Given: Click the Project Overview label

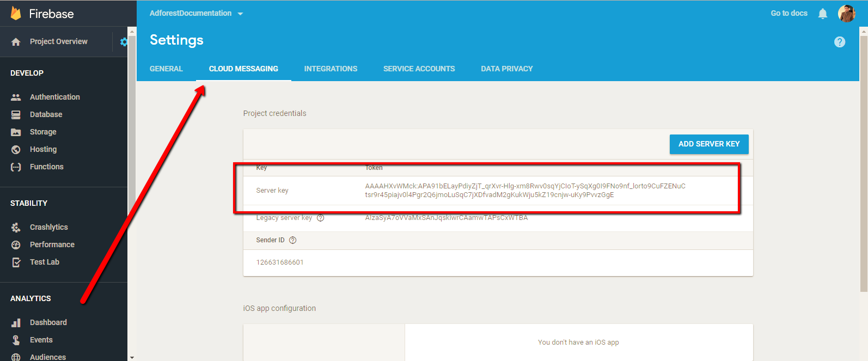Looking at the screenshot, I should [x=59, y=41].
